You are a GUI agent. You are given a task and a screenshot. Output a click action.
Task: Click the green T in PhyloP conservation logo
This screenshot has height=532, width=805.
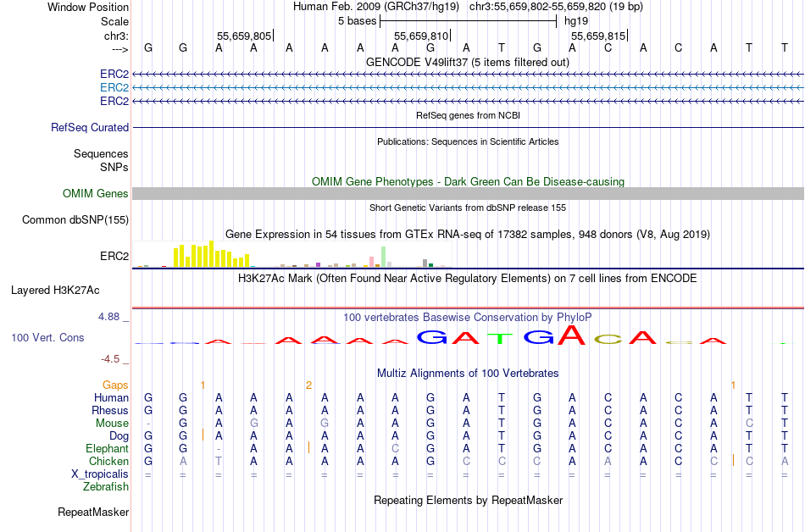[500, 338]
